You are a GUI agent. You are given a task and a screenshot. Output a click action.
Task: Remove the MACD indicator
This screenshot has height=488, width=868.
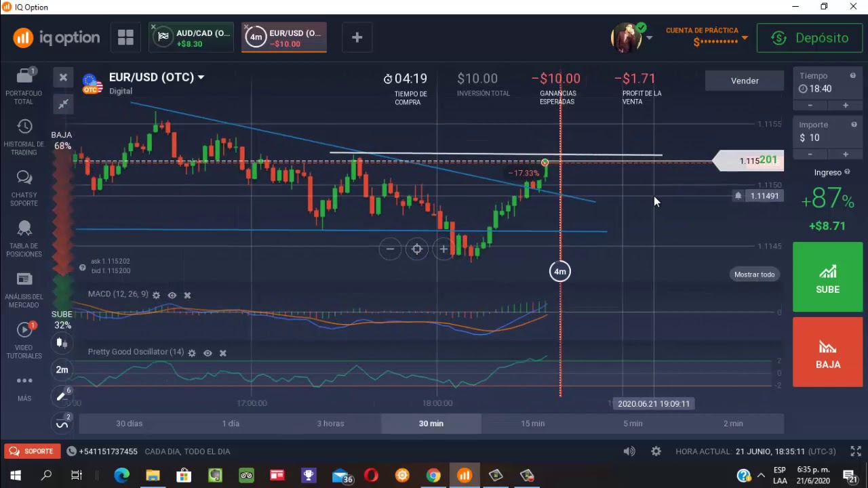[x=187, y=295]
